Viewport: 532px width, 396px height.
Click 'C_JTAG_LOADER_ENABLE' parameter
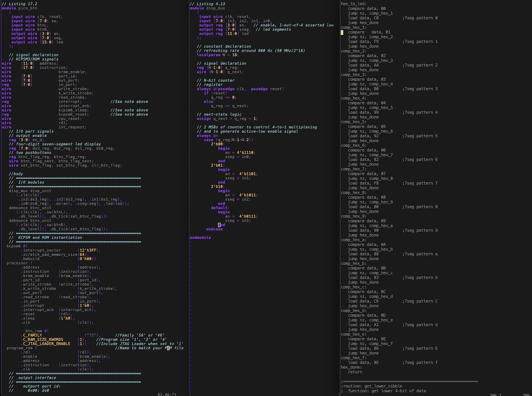pos(47,344)
